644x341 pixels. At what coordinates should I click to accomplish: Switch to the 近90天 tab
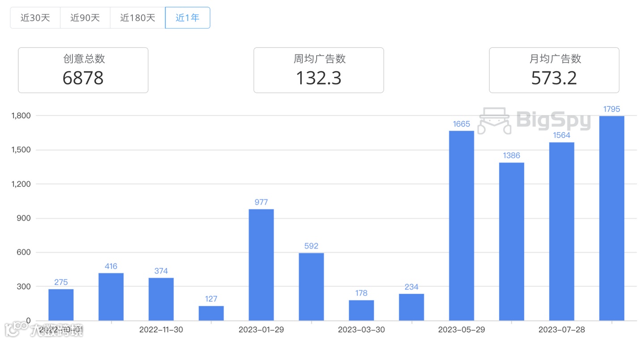pos(85,18)
